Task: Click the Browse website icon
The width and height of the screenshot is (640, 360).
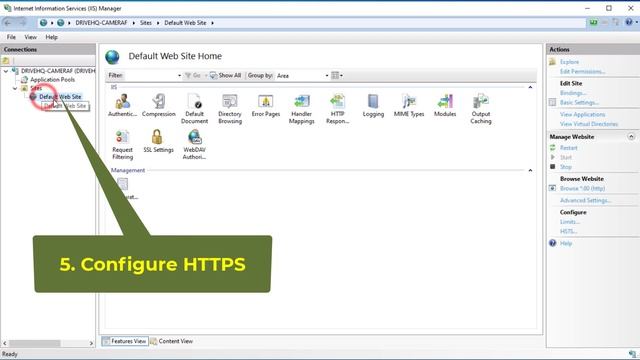Action: [x=553, y=188]
